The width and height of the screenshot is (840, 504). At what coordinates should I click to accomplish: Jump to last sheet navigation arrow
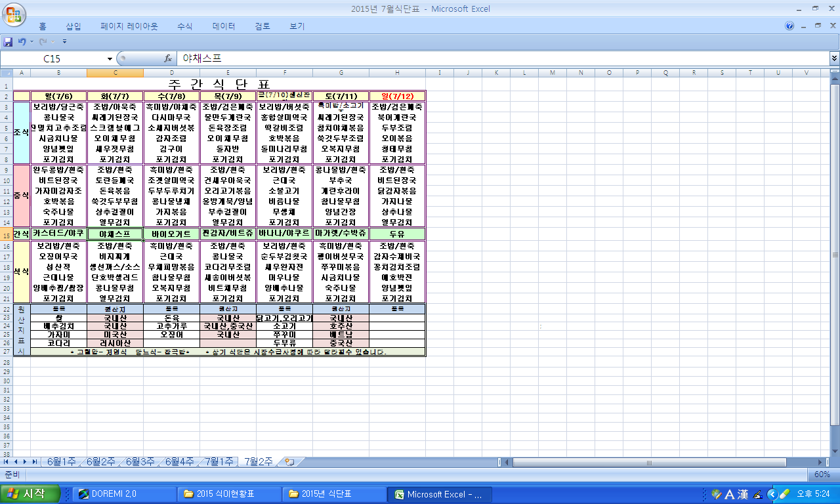[34, 462]
